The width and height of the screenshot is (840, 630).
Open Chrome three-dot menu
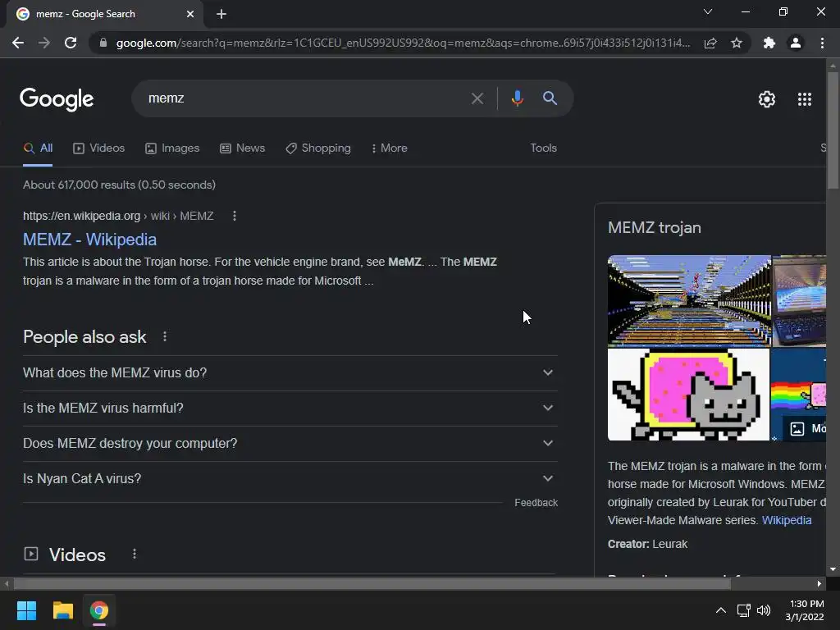(822, 43)
